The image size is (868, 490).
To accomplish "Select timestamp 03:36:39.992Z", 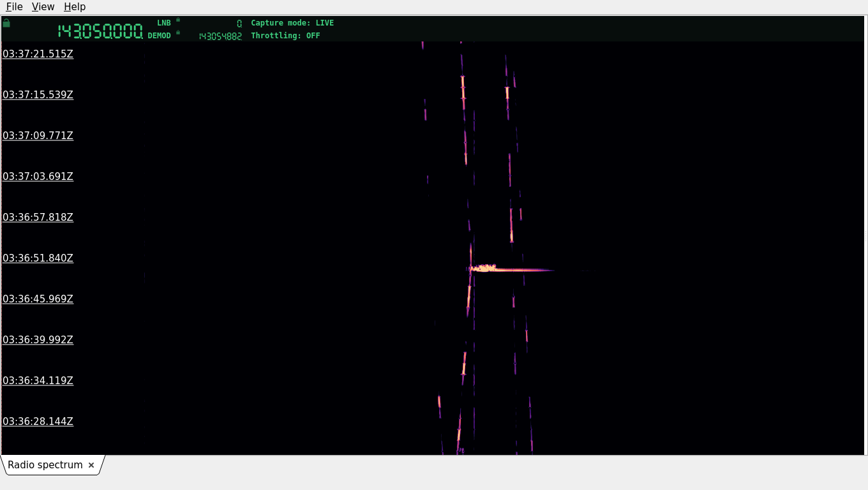I will coord(38,340).
